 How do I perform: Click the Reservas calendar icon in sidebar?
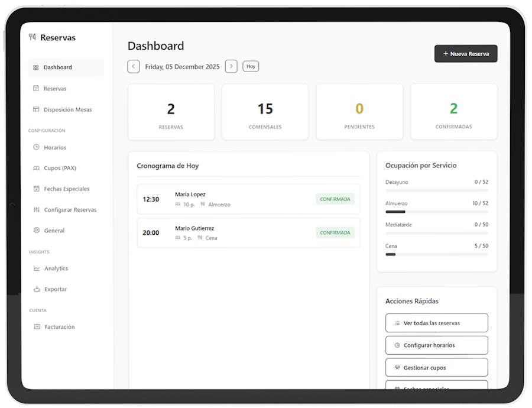36,89
